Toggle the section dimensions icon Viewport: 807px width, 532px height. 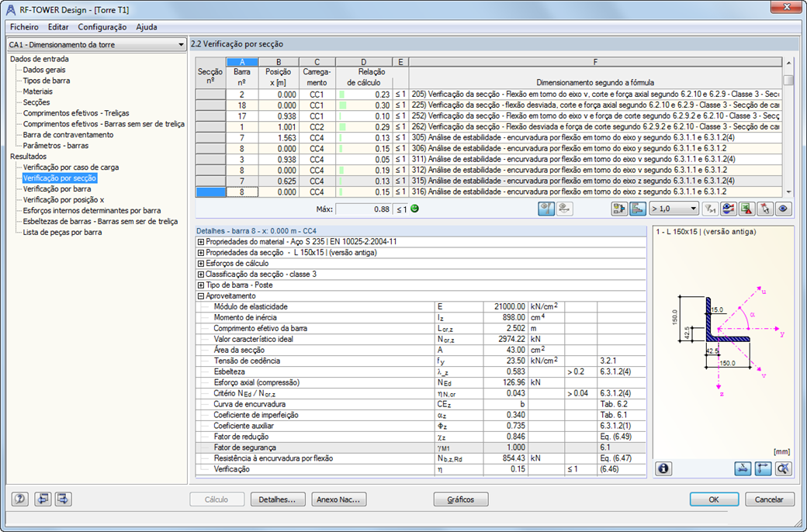743,468
